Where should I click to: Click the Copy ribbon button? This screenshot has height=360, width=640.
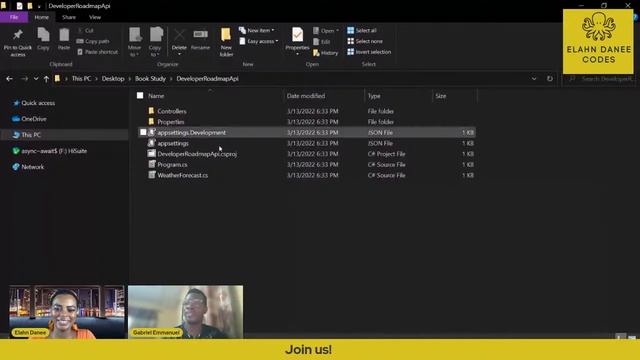point(43,39)
